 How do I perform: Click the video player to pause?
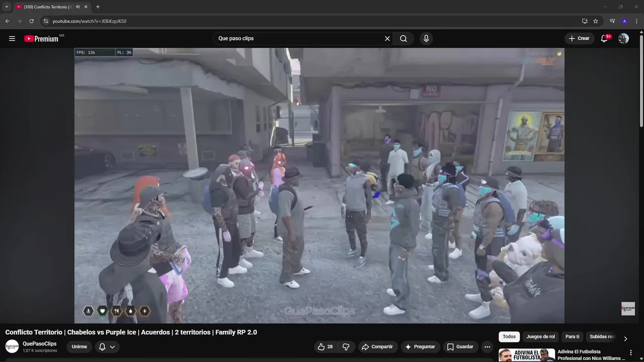pyautogui.click(x=319, y=186)
